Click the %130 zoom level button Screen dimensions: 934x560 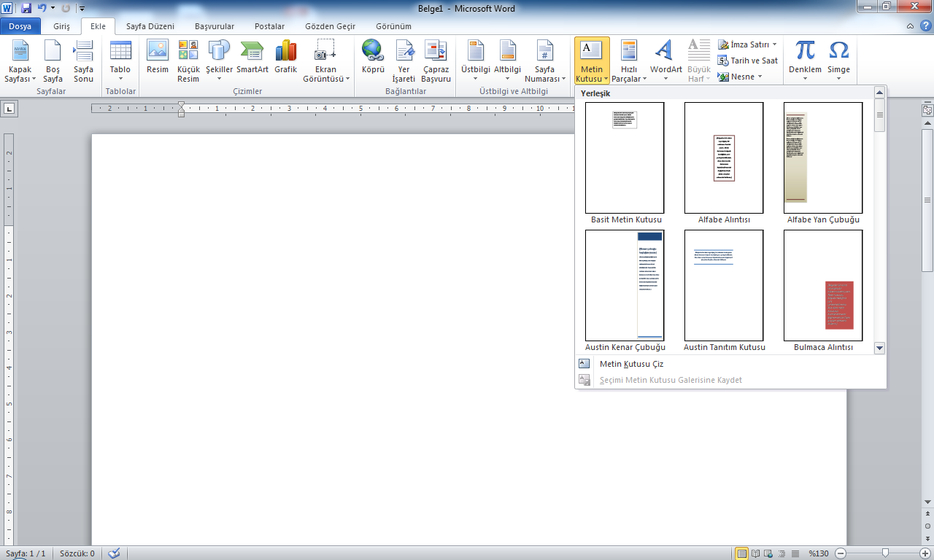click(x=818, y=553)
